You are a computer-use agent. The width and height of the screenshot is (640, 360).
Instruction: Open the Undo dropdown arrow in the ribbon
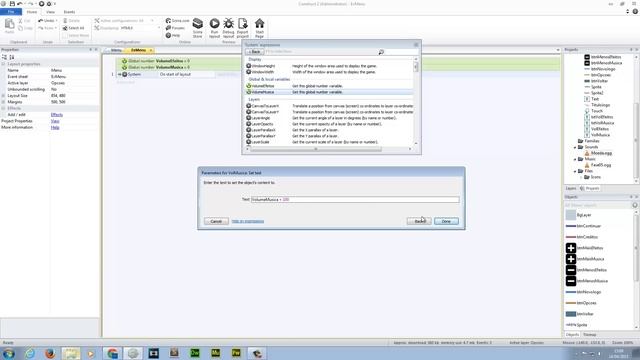pos(56,20)
